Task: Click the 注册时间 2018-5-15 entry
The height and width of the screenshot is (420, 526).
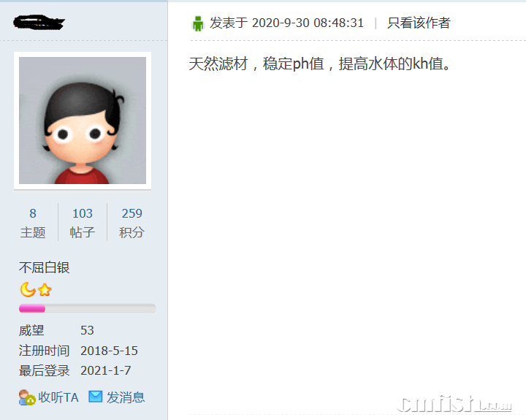Action: 78,351
